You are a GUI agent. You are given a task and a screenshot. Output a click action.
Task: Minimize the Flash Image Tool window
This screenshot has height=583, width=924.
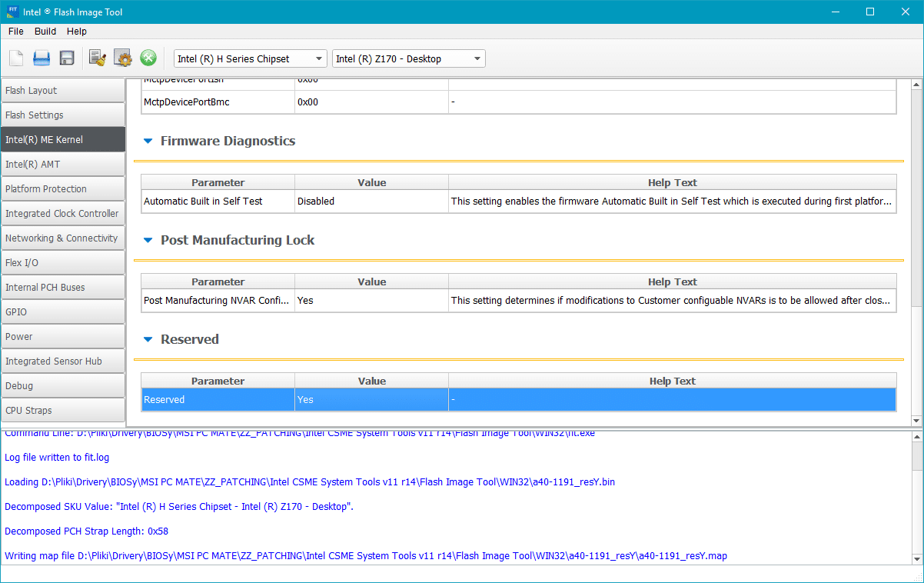tap(835, 12)
